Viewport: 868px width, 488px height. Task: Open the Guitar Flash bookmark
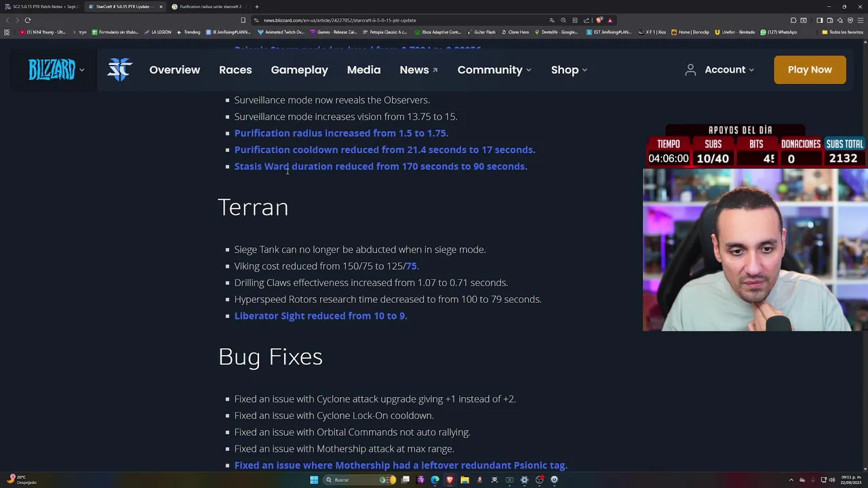pos(481,32)
